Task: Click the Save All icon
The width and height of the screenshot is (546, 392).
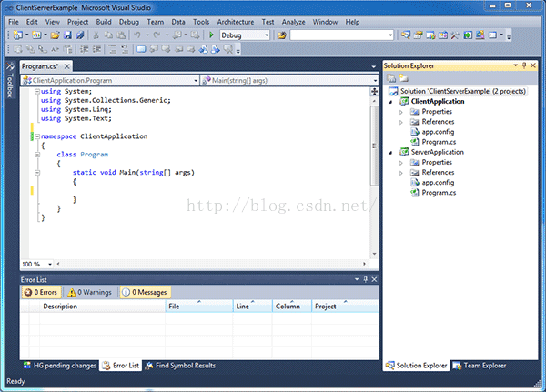Action: click(x=80, y=35)
